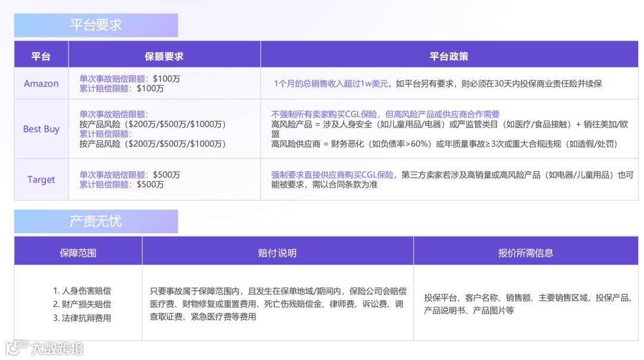Click the 高风险产品 definition line
Screen dimensions: 644x360
pos(450,129)
